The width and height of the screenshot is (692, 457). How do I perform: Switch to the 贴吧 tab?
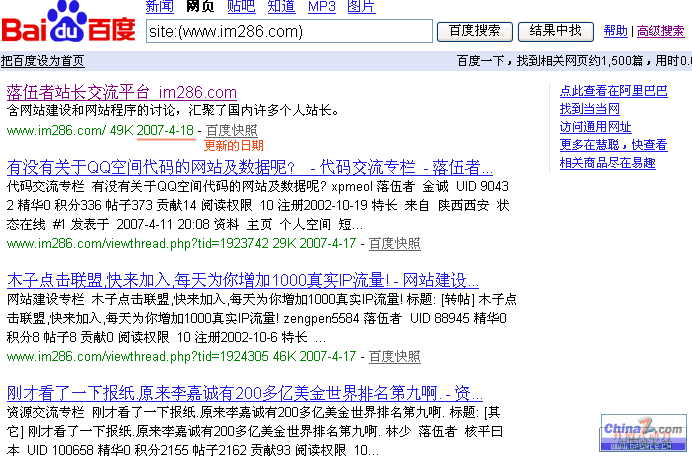241,6
